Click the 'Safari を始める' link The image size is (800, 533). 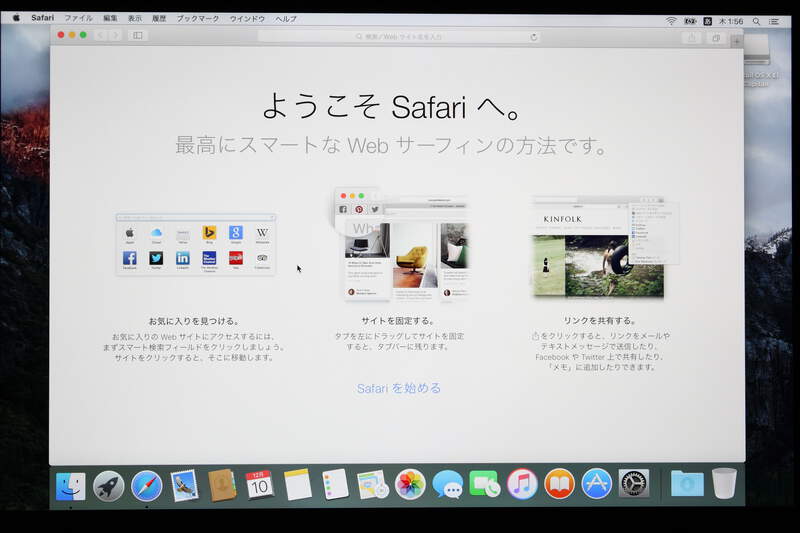click(x=398, y=388)
